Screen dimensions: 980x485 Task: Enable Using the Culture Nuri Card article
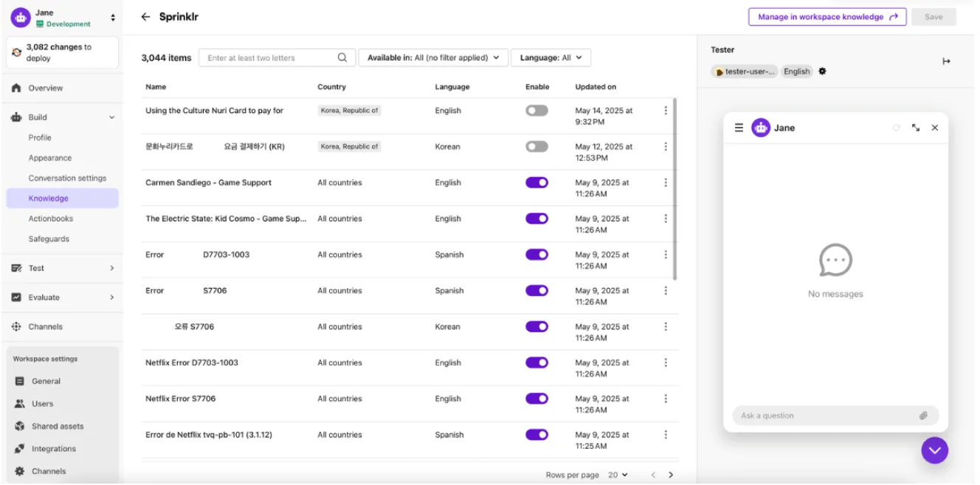pyautogui.click(x=536, y=111)
